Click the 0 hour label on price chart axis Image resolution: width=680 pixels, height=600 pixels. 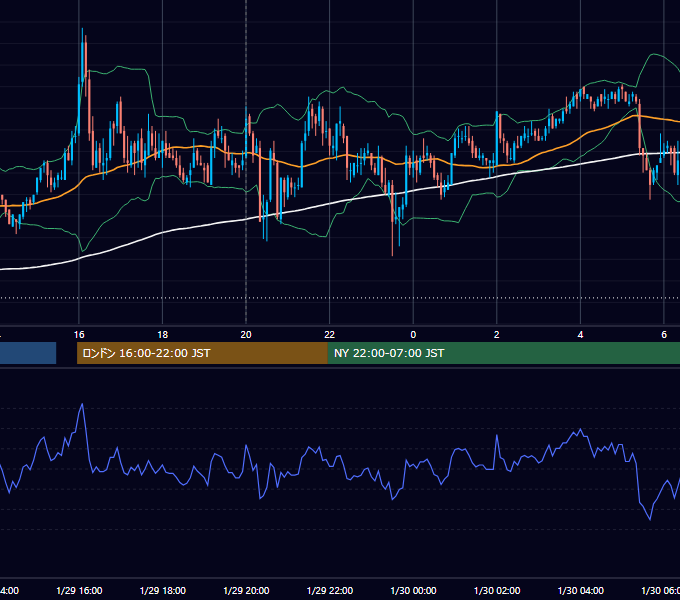point(413,335)
